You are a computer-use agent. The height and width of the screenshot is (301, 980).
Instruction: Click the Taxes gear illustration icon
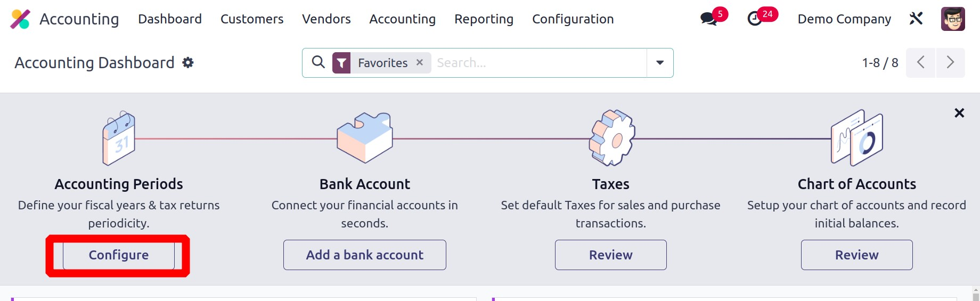[x=611, y=138]
